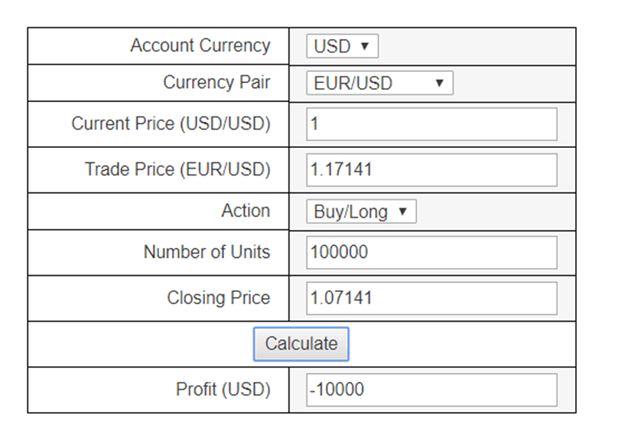Click the Profit field showing -10000
This screenshot has height=436, width=626.
[431, 390]
